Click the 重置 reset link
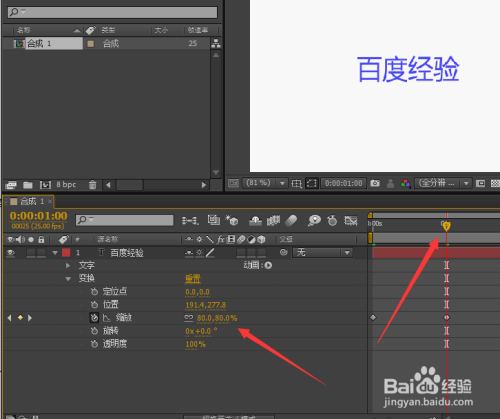This screenshot has width=500, height=419. 193,279
